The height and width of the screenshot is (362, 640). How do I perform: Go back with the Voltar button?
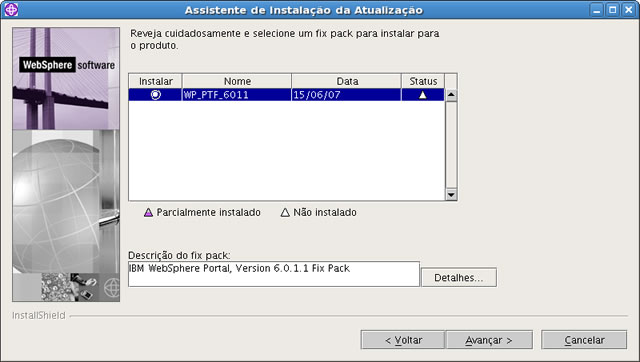tap(403, 340)
